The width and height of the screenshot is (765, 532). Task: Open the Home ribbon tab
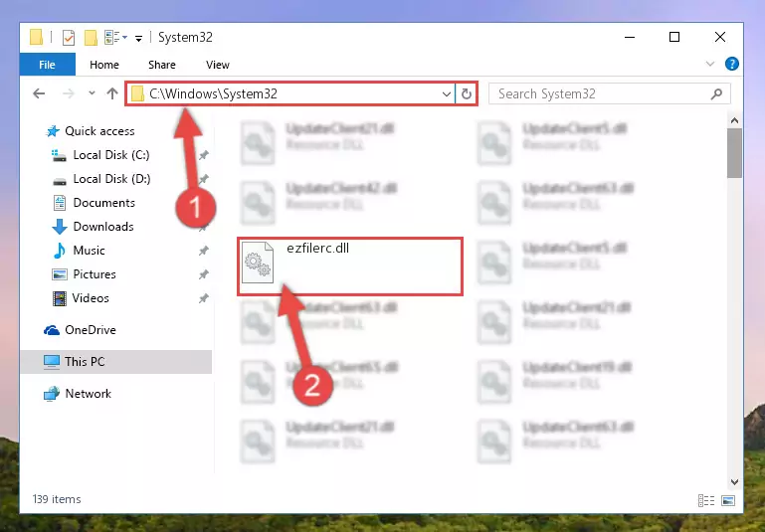click(x=103, y=65)
